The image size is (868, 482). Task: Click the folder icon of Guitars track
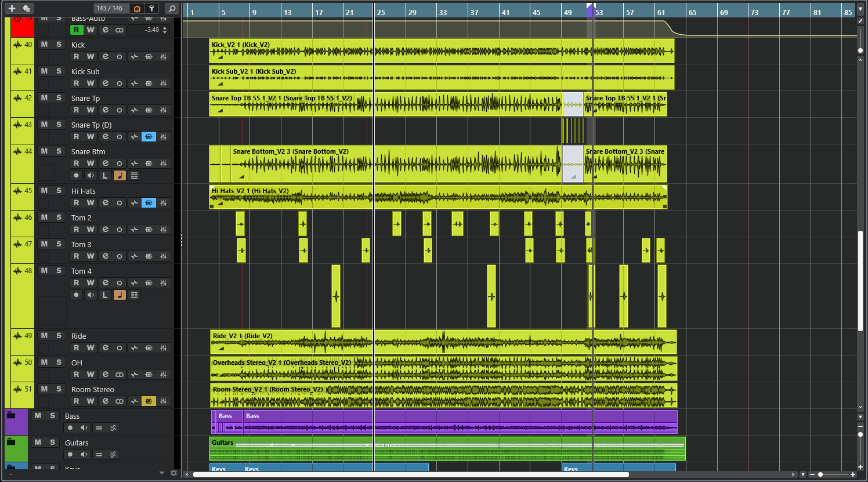[x=11, y=442]
